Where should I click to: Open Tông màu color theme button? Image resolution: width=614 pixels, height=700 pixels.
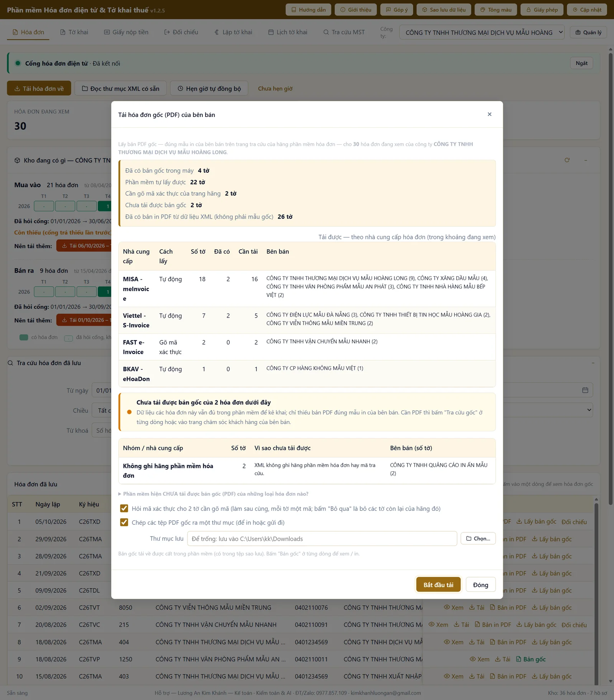pyautogui.click(x=496, y=10)
